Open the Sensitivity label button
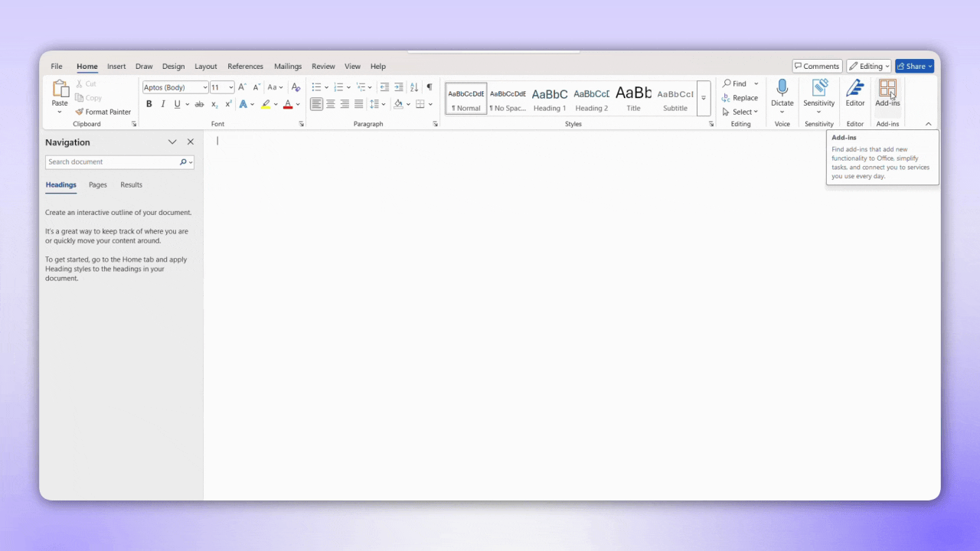Viewport: 980px width, 551px height. click(x=818, y=97)
